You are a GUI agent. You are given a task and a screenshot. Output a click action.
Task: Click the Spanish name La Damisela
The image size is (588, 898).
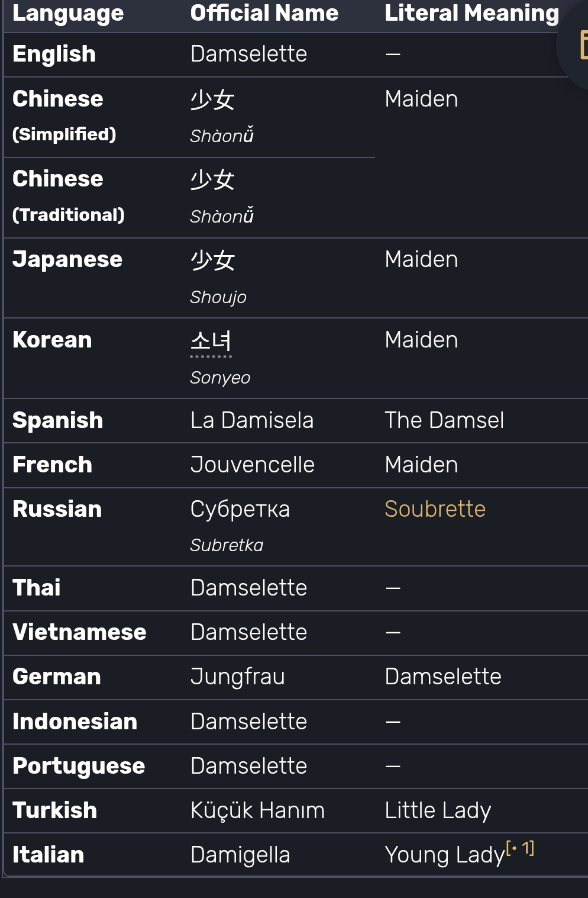(252, 420)
